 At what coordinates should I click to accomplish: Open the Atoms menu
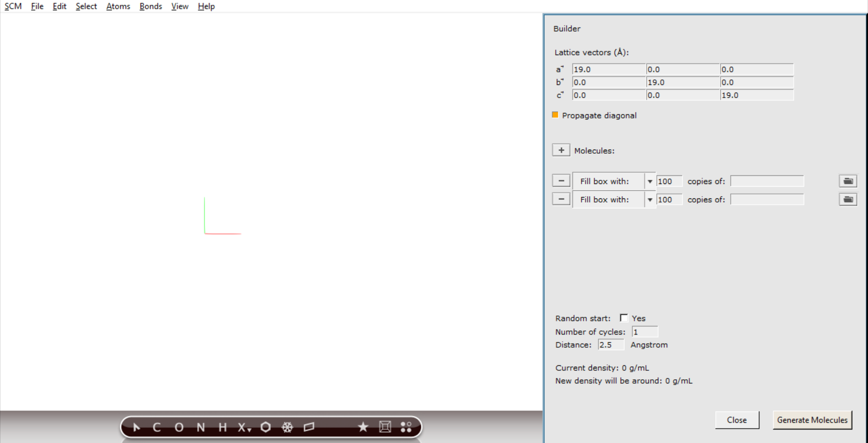pyautogui.click(x=118, y=6)
